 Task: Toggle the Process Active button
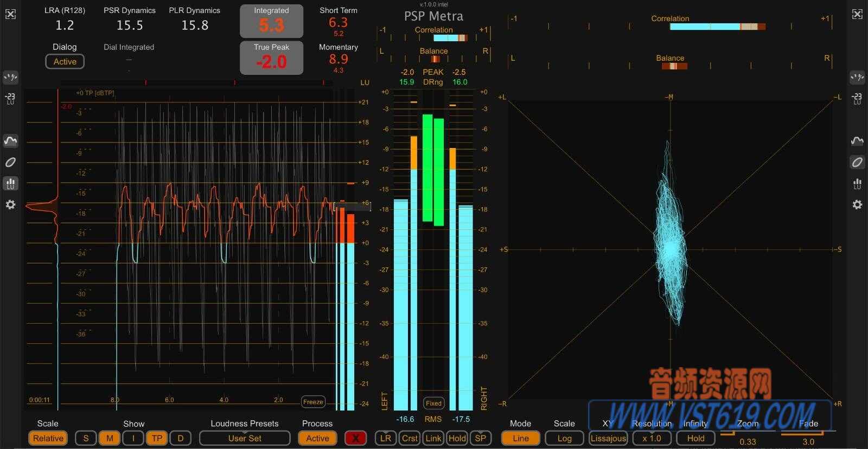(317, 438)
